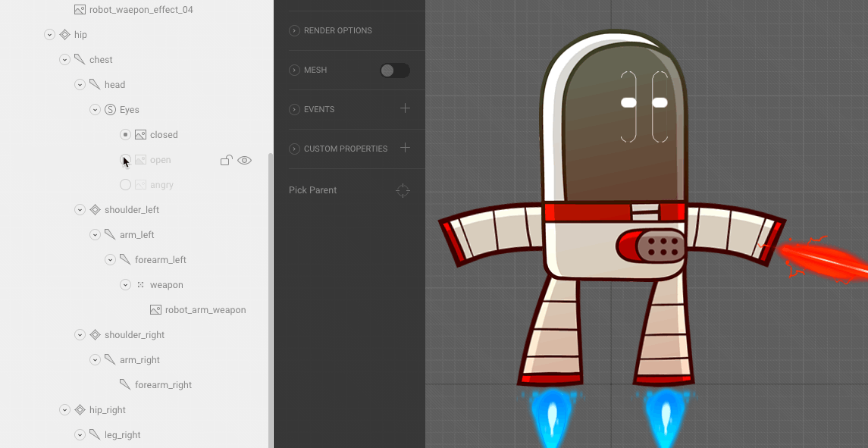Select the robot_arm_weapon image icon

[155, 310]
